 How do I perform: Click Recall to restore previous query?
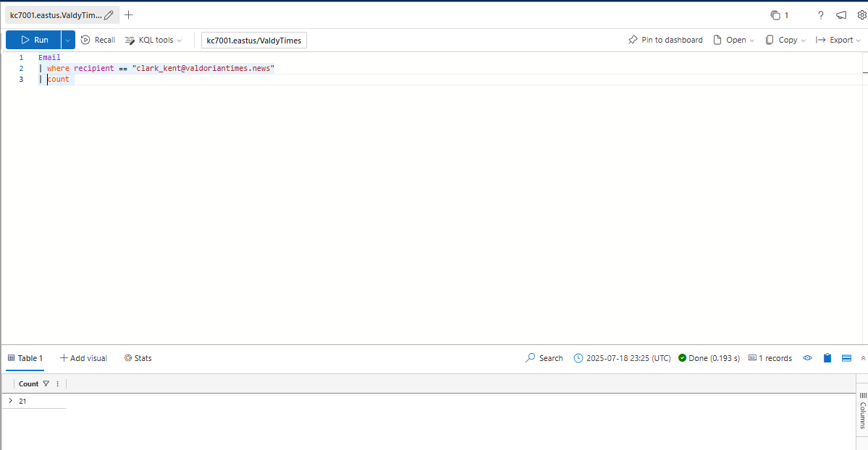pos(98,40)
